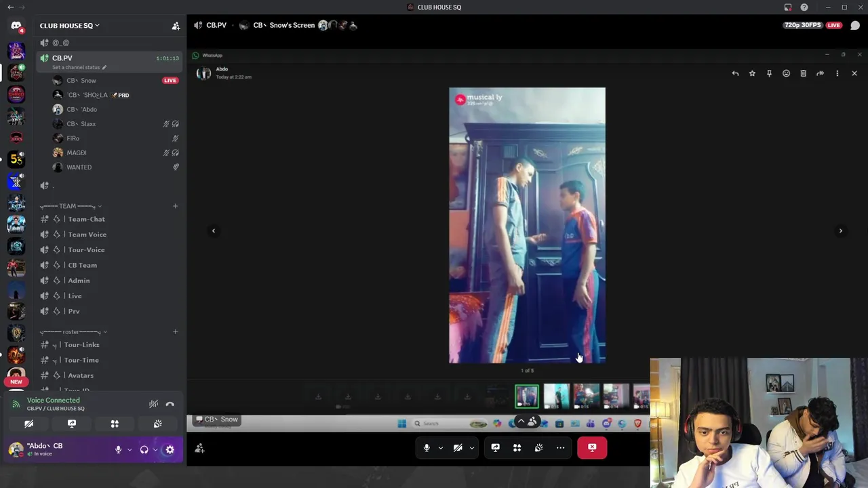
Task: Click the create invite icon in server header
Action: [176, 26]
